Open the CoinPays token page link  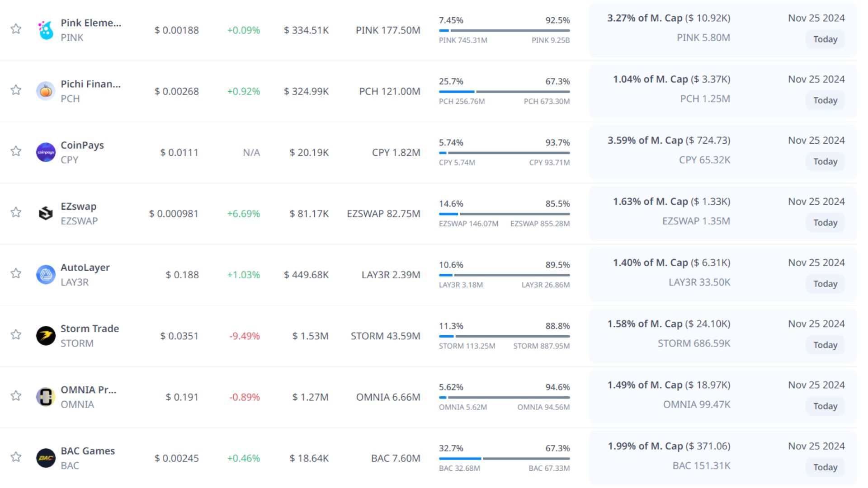pyautogui.click(x=82, y=145)
